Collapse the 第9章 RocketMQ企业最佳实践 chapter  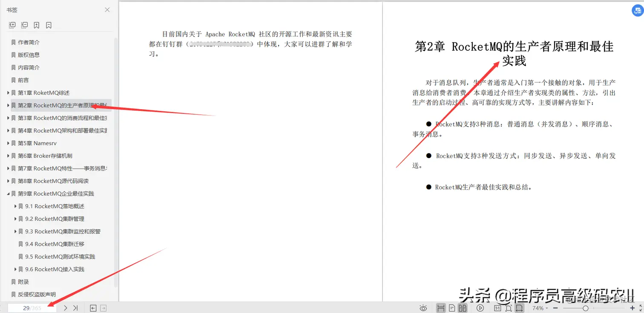[8, 193]
